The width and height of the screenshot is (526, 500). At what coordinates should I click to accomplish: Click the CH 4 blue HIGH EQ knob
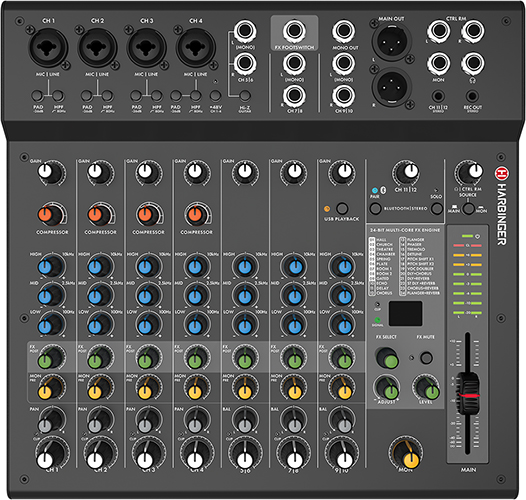[197, 266]
